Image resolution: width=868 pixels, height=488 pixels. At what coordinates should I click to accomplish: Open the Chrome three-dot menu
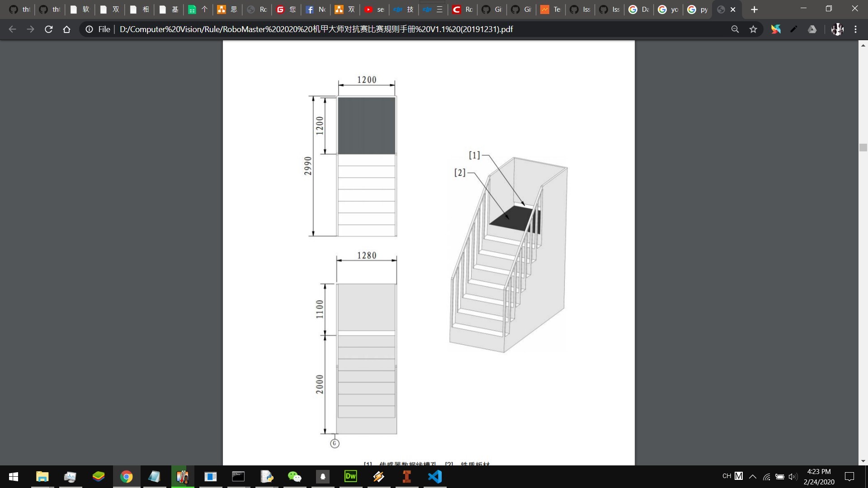[856, 29]
